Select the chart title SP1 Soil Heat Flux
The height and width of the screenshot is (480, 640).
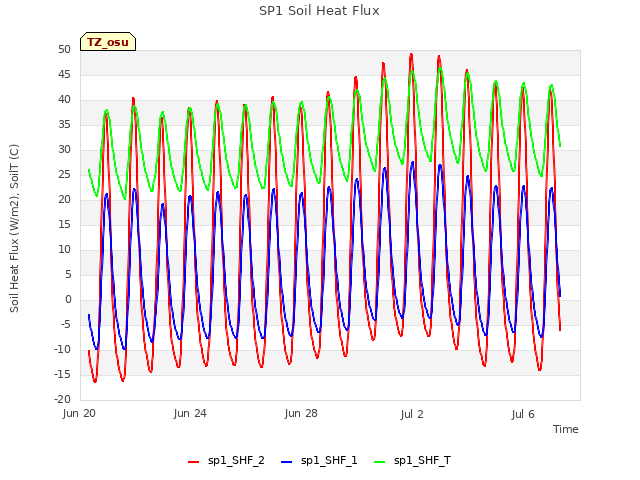(x=319, y=11)
